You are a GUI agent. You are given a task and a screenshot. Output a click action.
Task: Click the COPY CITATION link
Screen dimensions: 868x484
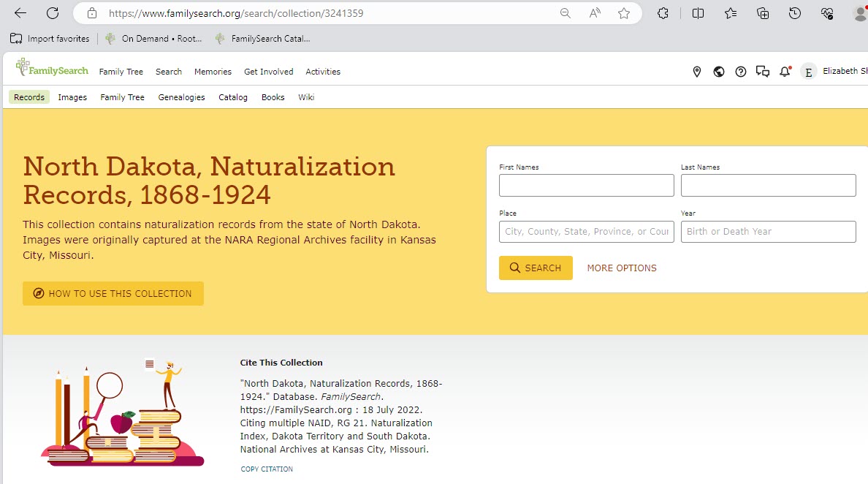coord(266,469)
